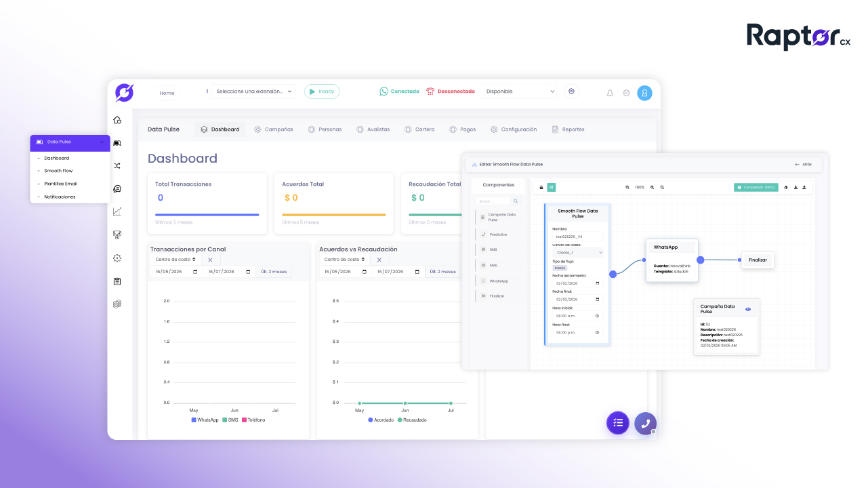Open the chat bubble icon in the sidebar
Viewport: 868px width, 488px height.
[x=117, y=189]
